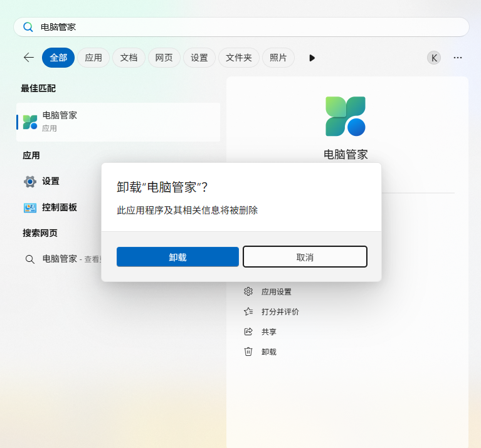Click the trash icon beside 卸载
The image size is (481, 448).
pyautogui.click(x=248, y=352)
